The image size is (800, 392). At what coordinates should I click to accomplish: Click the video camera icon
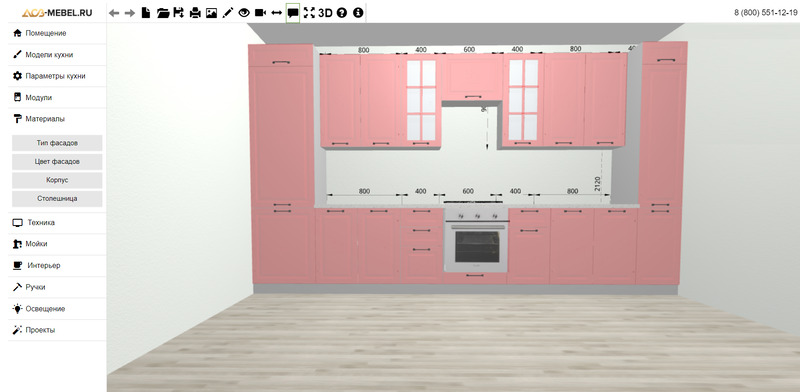click(260, 13)
